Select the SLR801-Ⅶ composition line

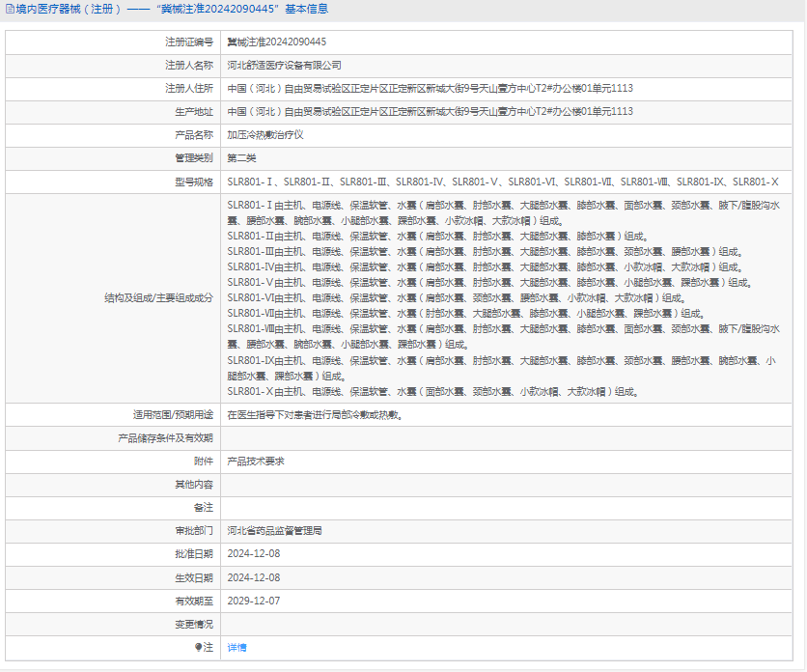click(x=466, y=314)
